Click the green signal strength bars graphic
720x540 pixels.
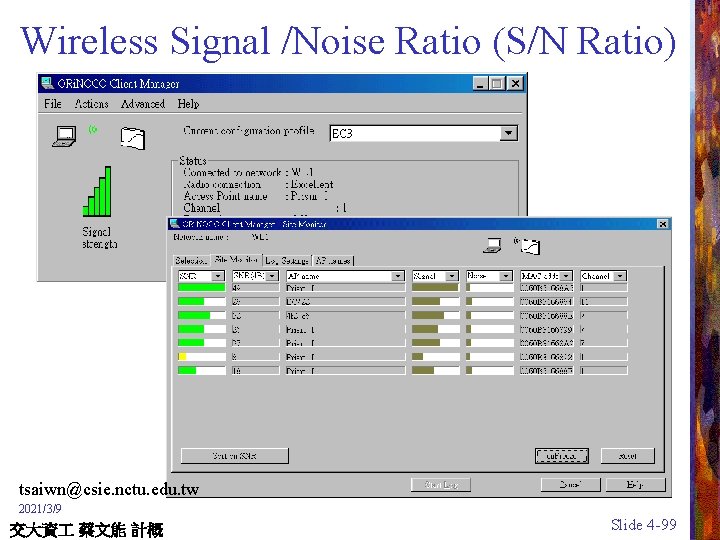tap(97, 191)
